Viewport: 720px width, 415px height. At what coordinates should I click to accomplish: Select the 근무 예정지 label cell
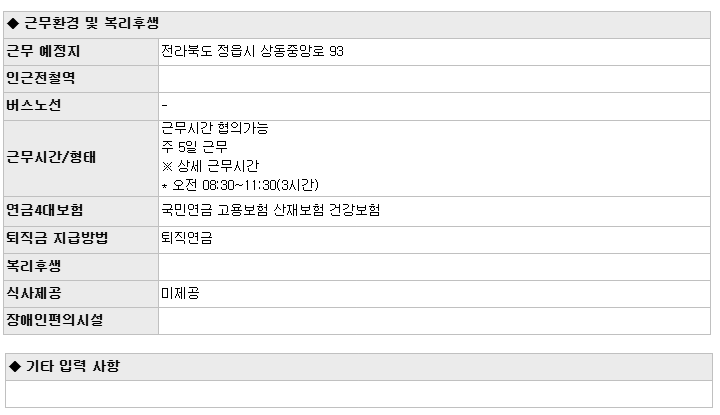[x=81, y=52]
